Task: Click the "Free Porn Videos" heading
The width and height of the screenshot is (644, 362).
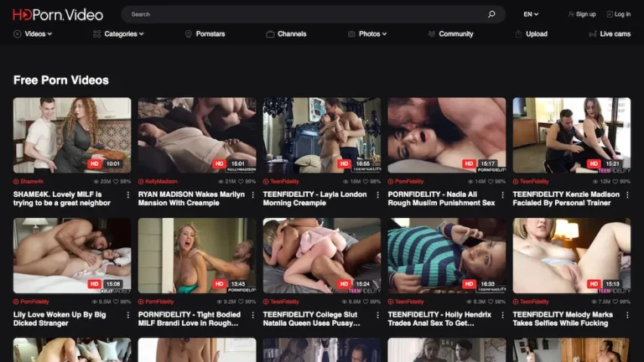Action: pyautogui.click(x=60, y=80)
